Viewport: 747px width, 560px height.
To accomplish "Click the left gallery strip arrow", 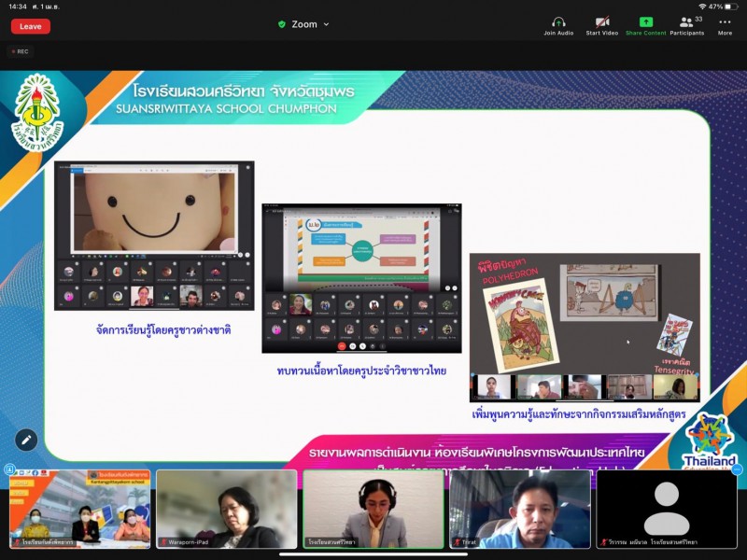I will tap(7, 469).
